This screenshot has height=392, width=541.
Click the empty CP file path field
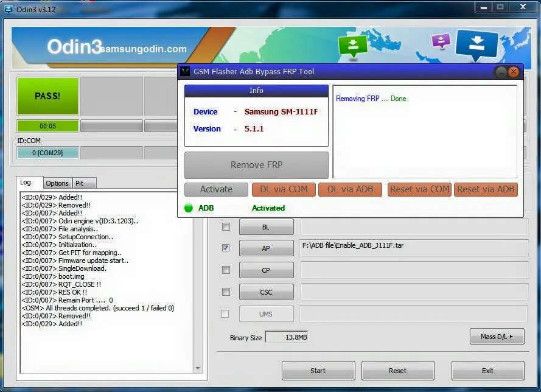414,270
